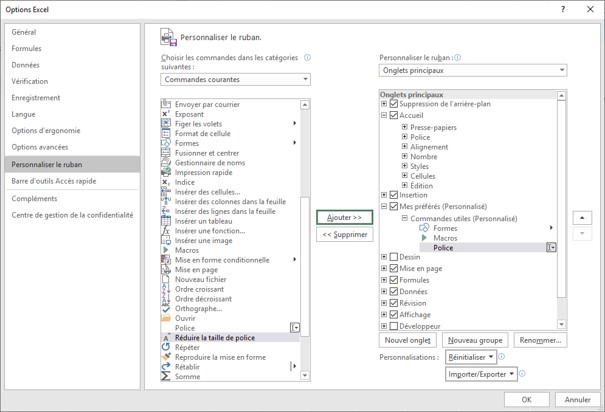Uncheck the Révision tab checkbox
The width and height of the screenshot is (605, 412).
click(394, 303)
